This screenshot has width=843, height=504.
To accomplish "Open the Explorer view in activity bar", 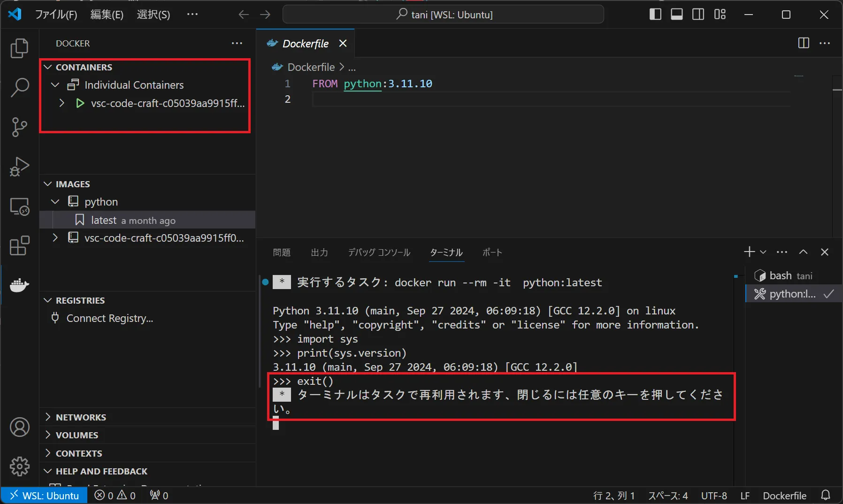I will (x=19, y=48).
